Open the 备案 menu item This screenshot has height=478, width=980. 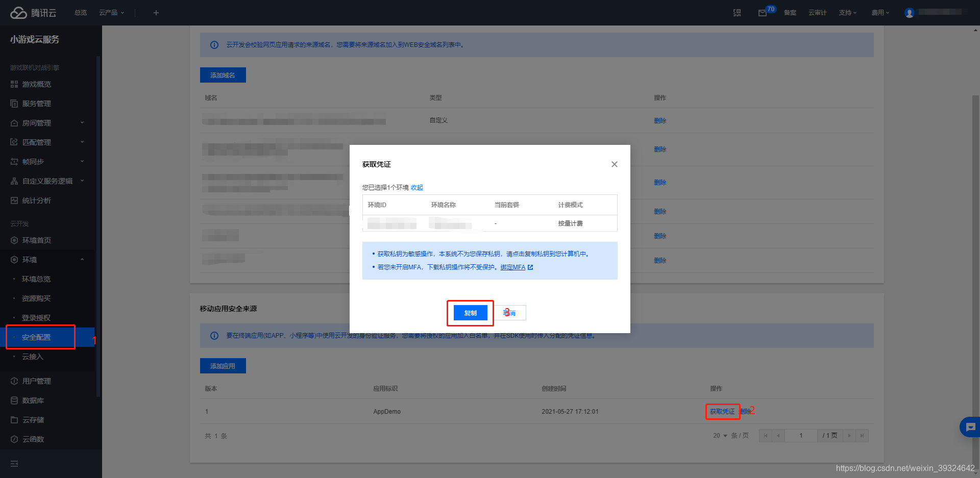click(x=790, y=13)
